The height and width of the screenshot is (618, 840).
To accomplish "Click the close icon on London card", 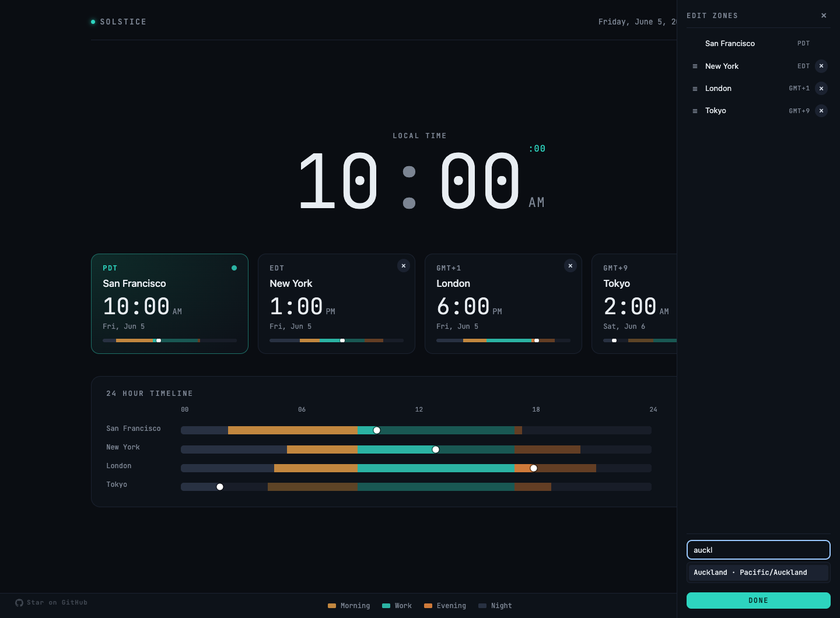I will (x=570, y=266).
